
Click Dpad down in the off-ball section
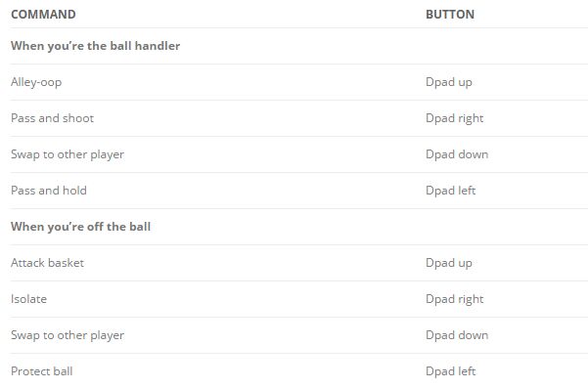(457, 335)
